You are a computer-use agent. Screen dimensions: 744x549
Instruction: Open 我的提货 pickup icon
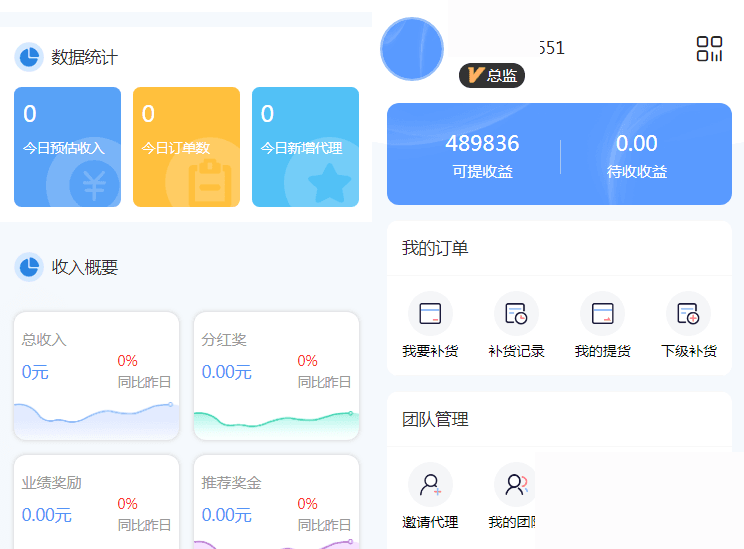coord(602,313)
